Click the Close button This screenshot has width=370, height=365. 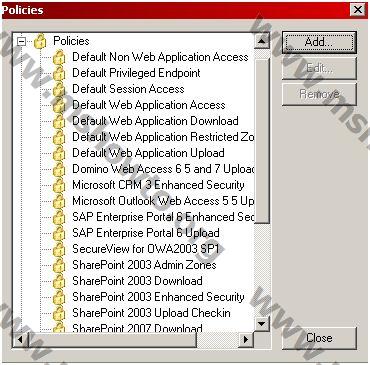319,338
